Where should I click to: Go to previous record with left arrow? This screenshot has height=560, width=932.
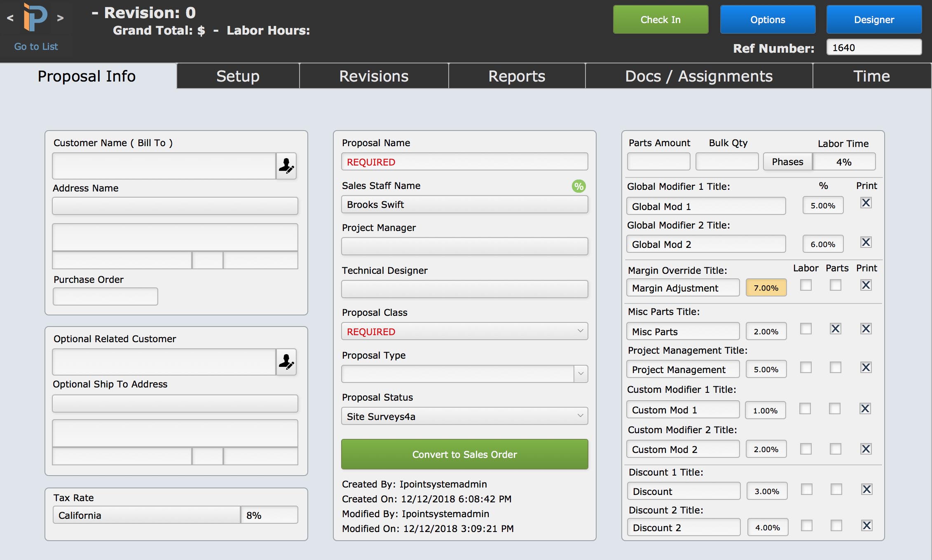[10, 18]
